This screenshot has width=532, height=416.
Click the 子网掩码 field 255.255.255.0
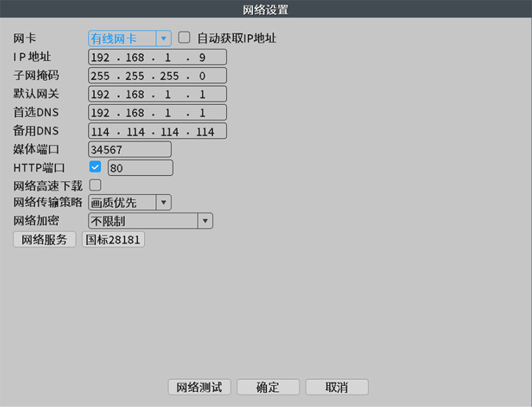pyautogui.click(x=157, y=76)
